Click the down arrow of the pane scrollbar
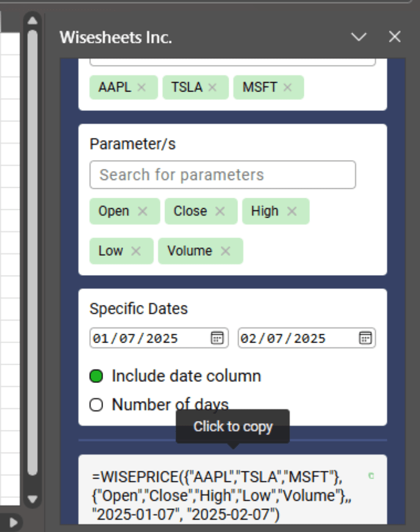 (32, 499)
